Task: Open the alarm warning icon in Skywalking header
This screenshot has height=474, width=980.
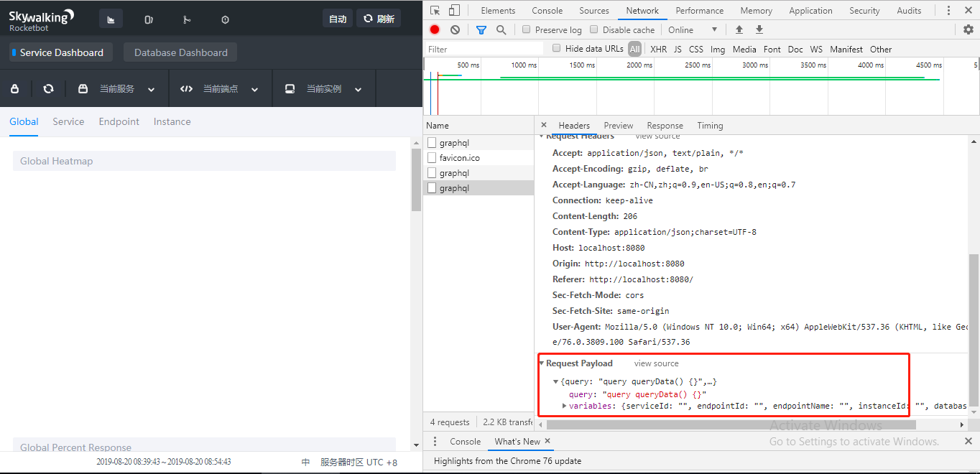Action: coord(225,19)
